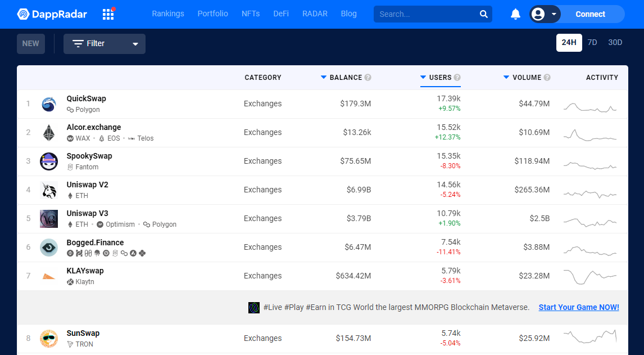644x355 pixels.
Task: Click the SpookySwap ghost logo
Action: 49,161
